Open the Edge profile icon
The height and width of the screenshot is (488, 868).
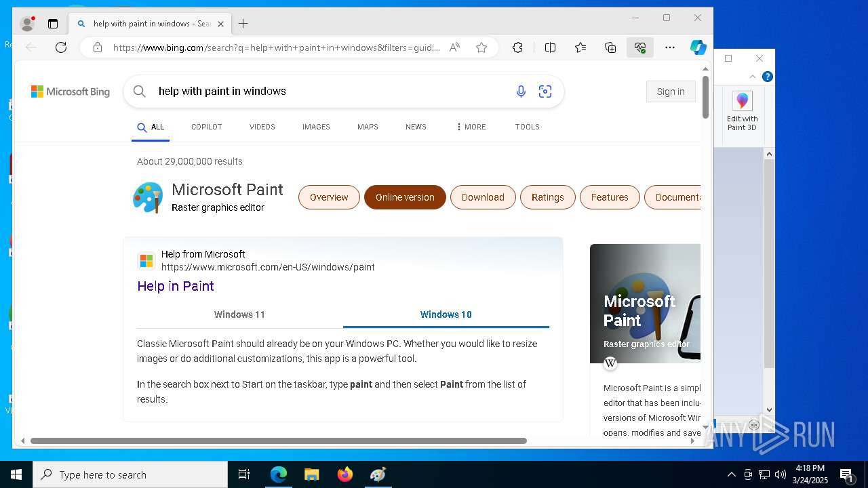(x=28, y=24)
